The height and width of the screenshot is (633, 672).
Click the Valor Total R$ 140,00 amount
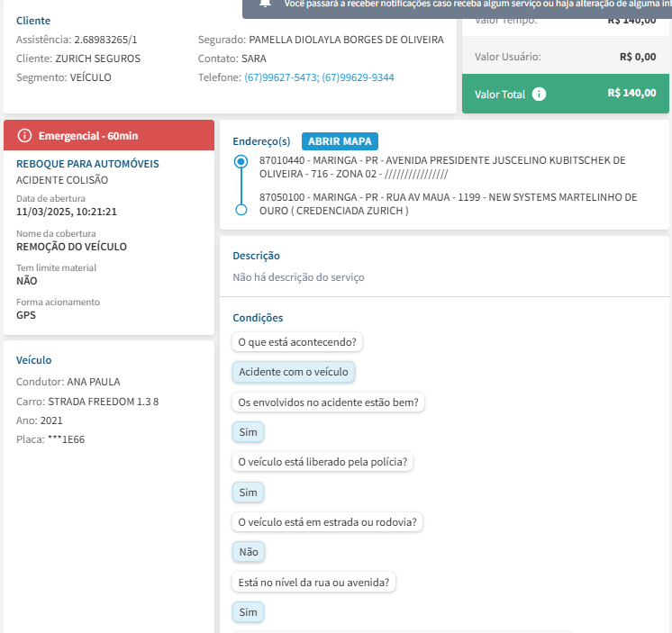(631, 93)
